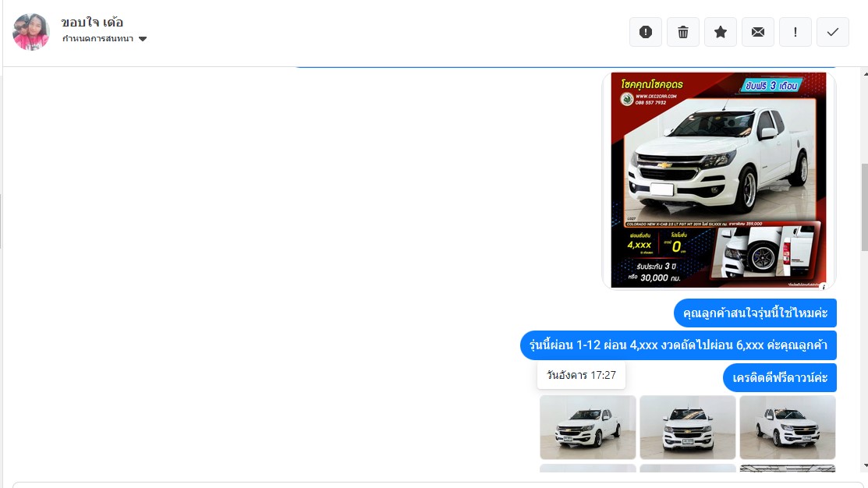Viewport: 868px width, 488px height.
Task: Flag conversation with single exclamation mark icon
Action: (x=795, y=32)
